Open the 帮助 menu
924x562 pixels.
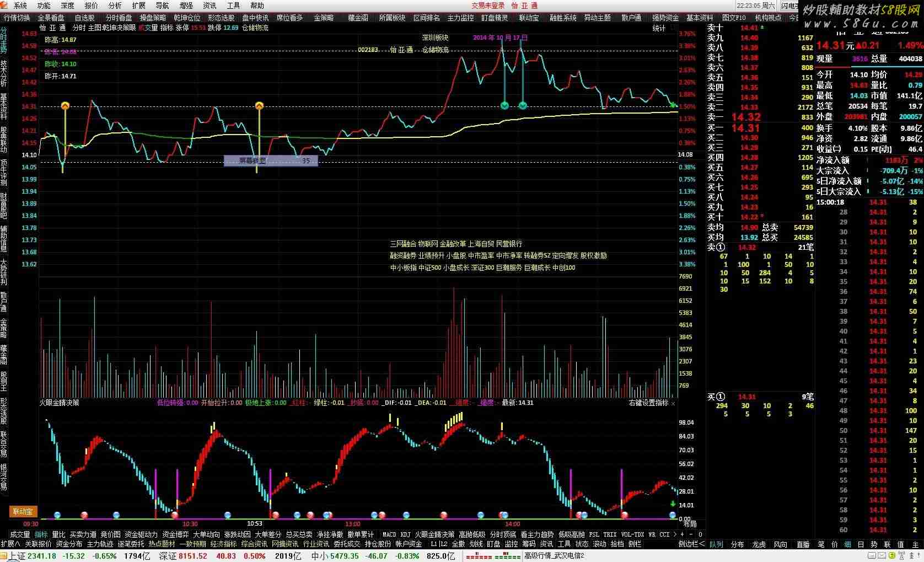pyautogui.click(x=257, y=6)
